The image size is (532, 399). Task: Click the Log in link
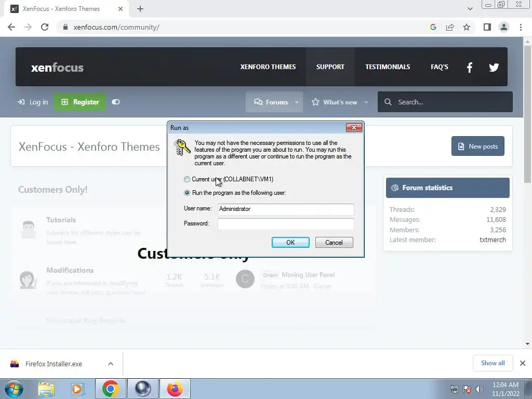[33, 102]
